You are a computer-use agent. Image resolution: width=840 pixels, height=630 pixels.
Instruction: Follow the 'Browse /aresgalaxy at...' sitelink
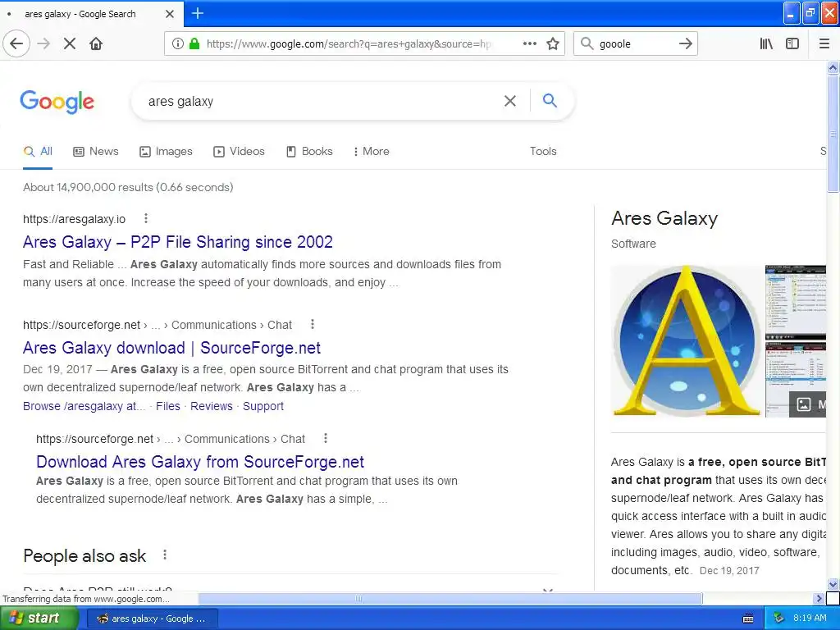click(84, 407)
